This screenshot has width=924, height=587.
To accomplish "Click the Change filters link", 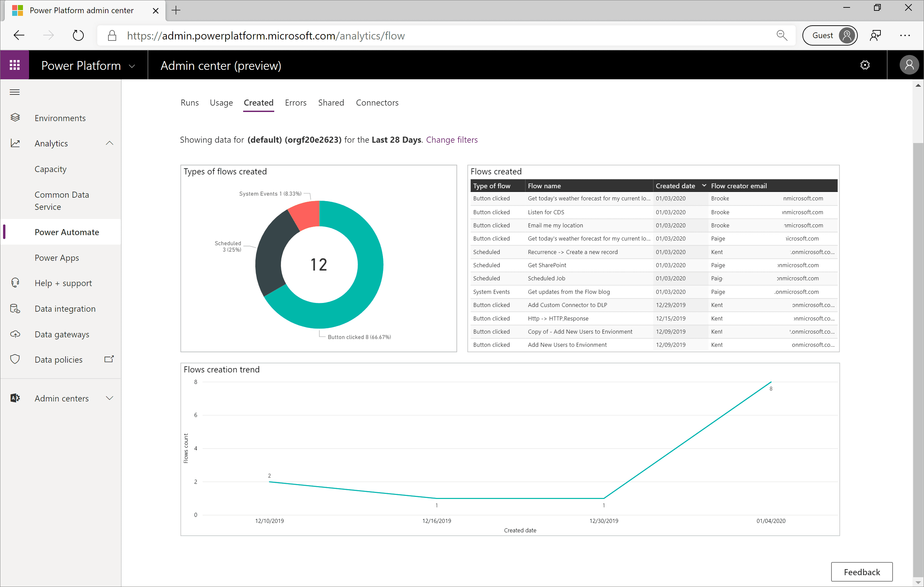I will pos(452,140).
